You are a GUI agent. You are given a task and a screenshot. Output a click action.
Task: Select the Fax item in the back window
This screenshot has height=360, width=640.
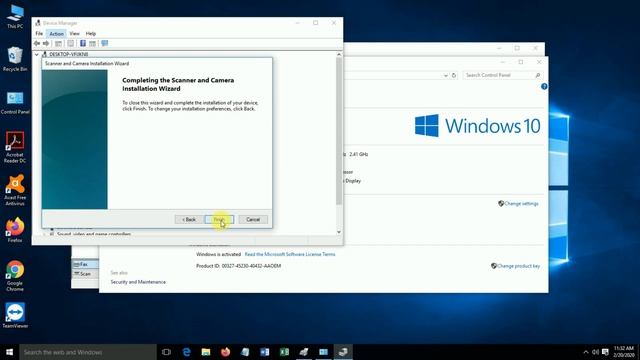[x=85, y=264]
